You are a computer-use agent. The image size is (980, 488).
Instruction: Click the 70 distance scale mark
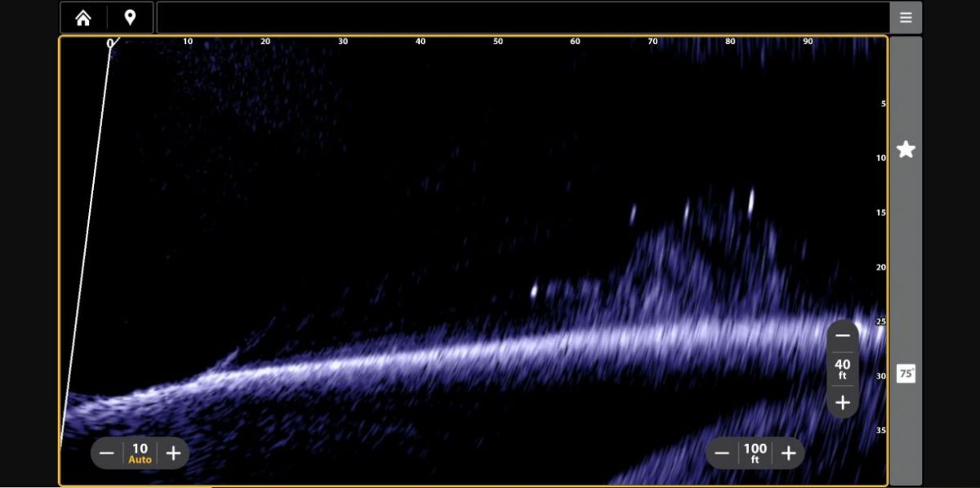[653, 41]
